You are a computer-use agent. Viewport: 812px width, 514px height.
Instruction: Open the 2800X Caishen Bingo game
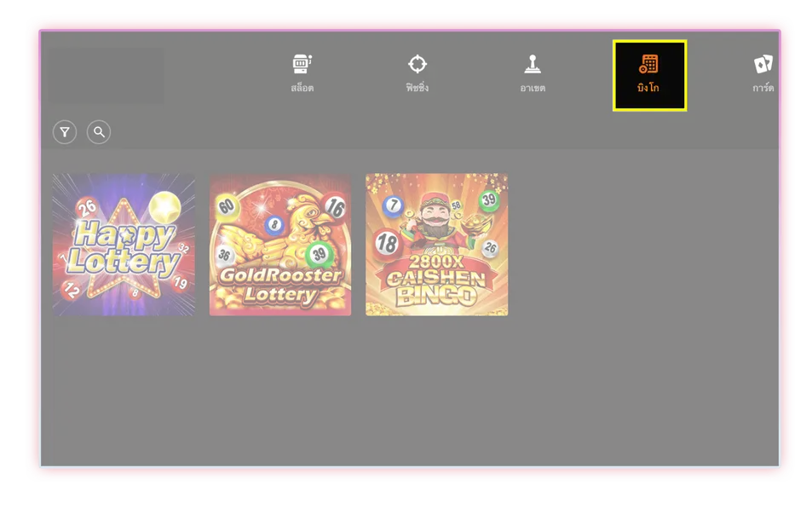pyautogui.click(x=436, y=245)
